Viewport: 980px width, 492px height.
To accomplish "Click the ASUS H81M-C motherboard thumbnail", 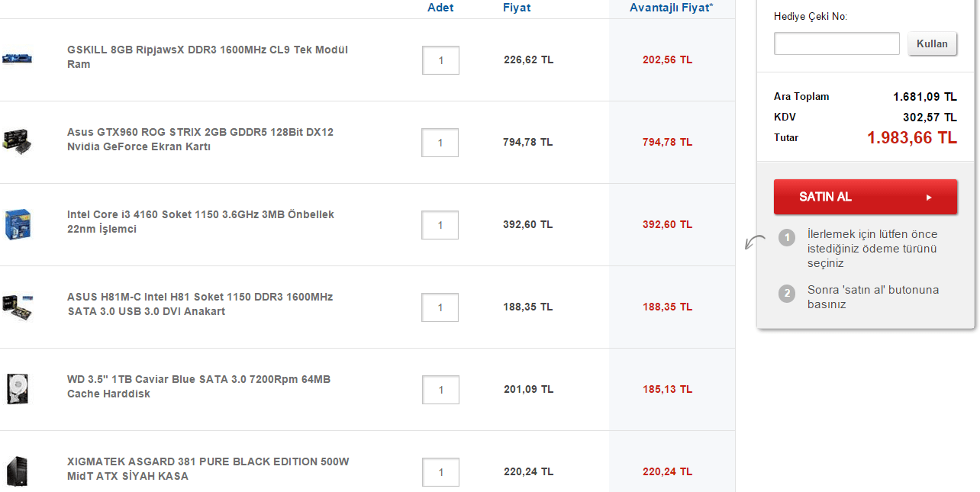I will point(17,306).
